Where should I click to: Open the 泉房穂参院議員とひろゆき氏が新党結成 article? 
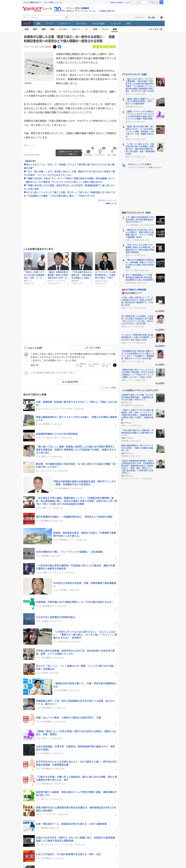coord(57,434)
